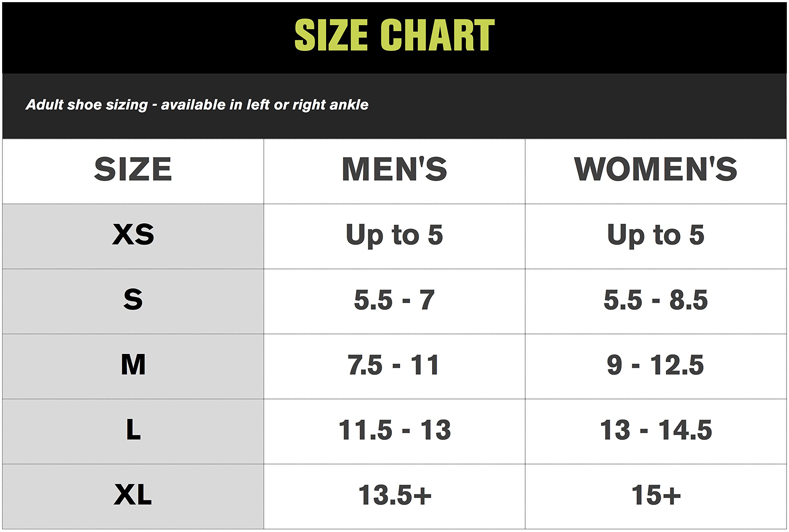The width and height of the screenshot is (789, 532).
Task: Pick the men's 7.5 - 11 cell
Action: pyautogui.click(x=394, y=365)
